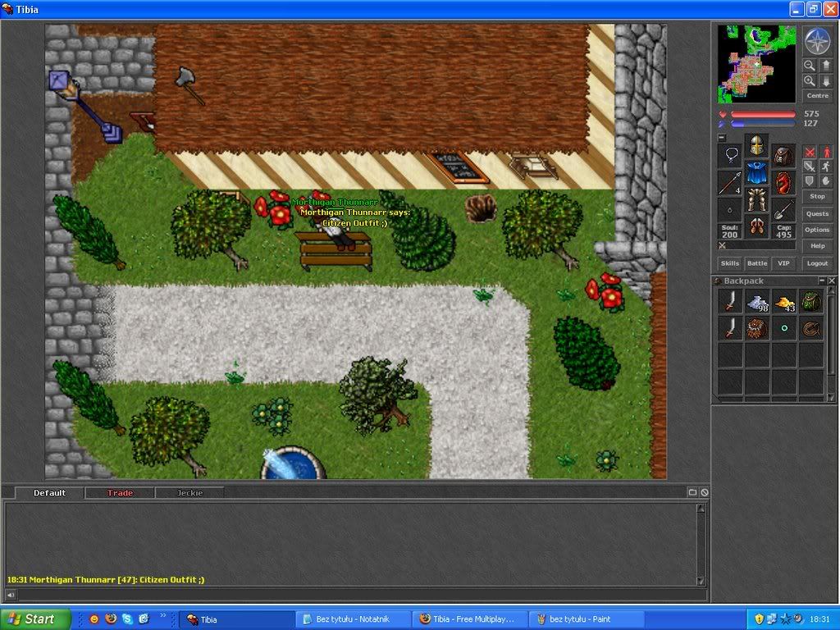Switch to Tibia - Free Multiplayer Firefox window
The width and height of the screenshot is (840, 630).
click(470, 619)
